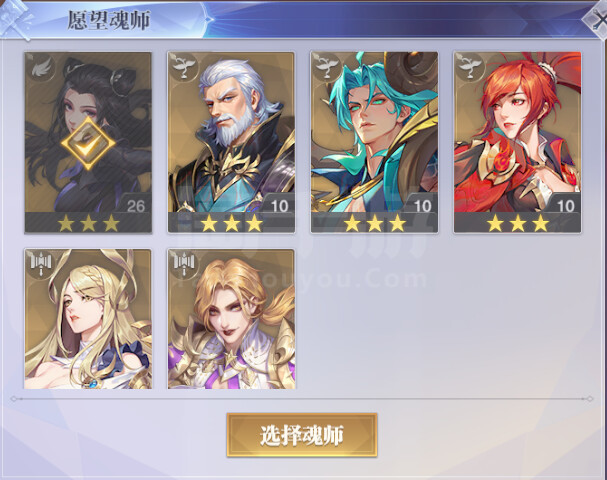The image size is (607, 480).
Task: Click tower icon on long blonde-haired hero card
Action: click(x=40, y=264)
